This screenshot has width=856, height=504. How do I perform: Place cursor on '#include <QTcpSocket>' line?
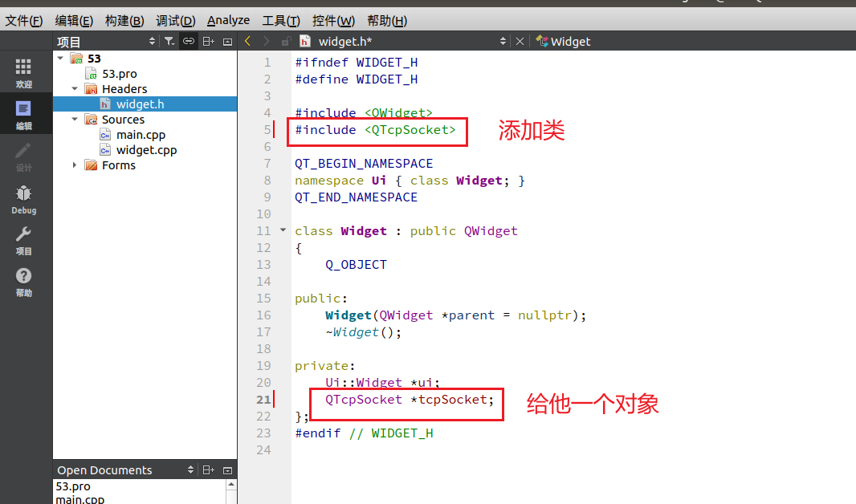pyautogui.click(x=375, y=130)
